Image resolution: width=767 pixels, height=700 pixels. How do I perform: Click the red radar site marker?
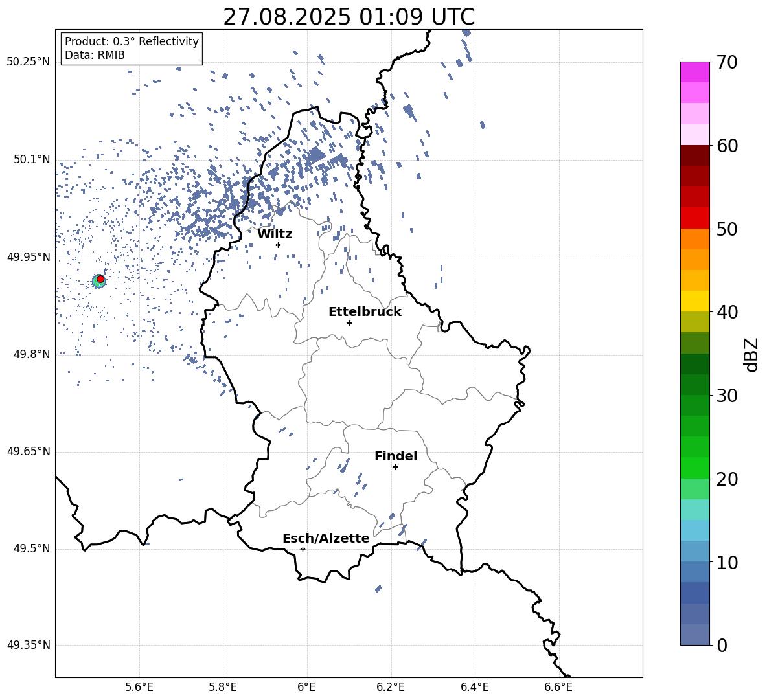[100, 279]
